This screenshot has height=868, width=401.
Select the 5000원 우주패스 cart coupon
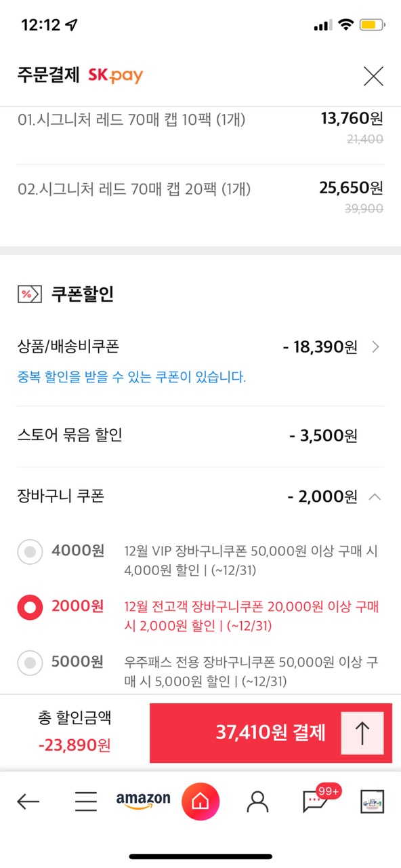point(30,663)
